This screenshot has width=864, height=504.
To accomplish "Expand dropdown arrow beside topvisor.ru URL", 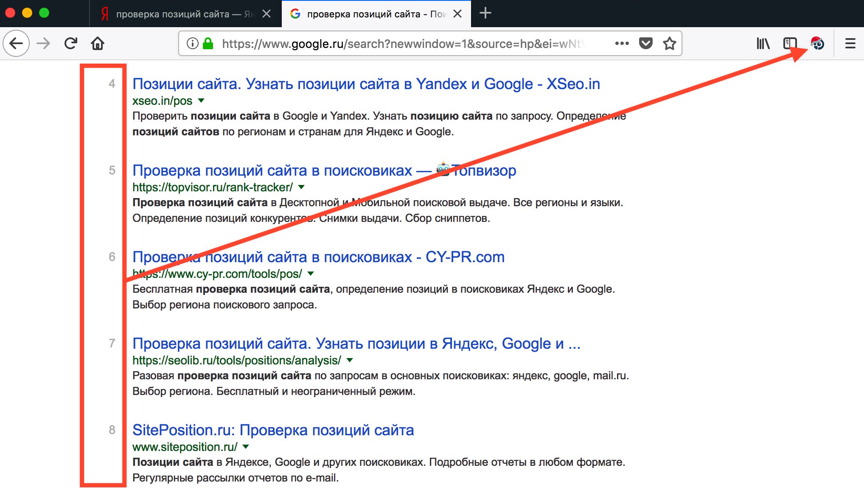I will tap(301, 187).
